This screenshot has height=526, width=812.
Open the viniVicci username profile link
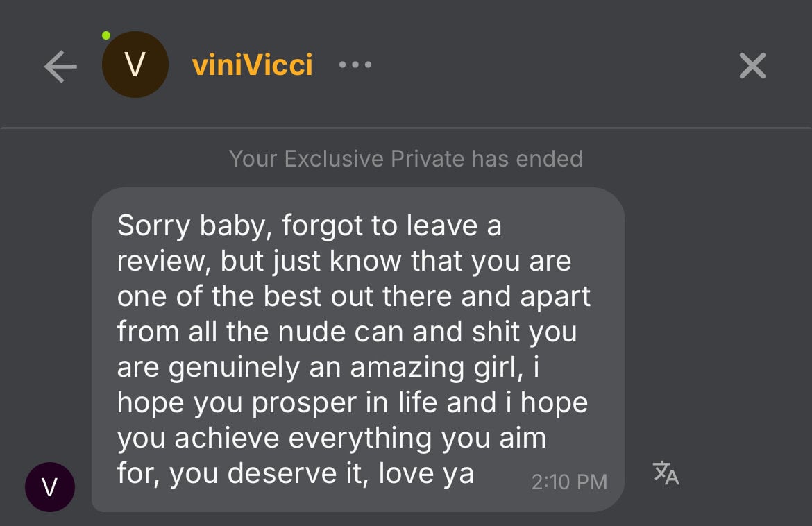point(252,65)
